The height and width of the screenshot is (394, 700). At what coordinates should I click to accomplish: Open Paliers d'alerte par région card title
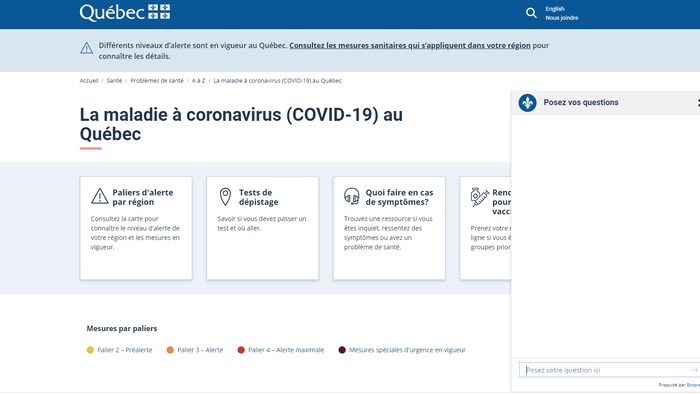143,197
